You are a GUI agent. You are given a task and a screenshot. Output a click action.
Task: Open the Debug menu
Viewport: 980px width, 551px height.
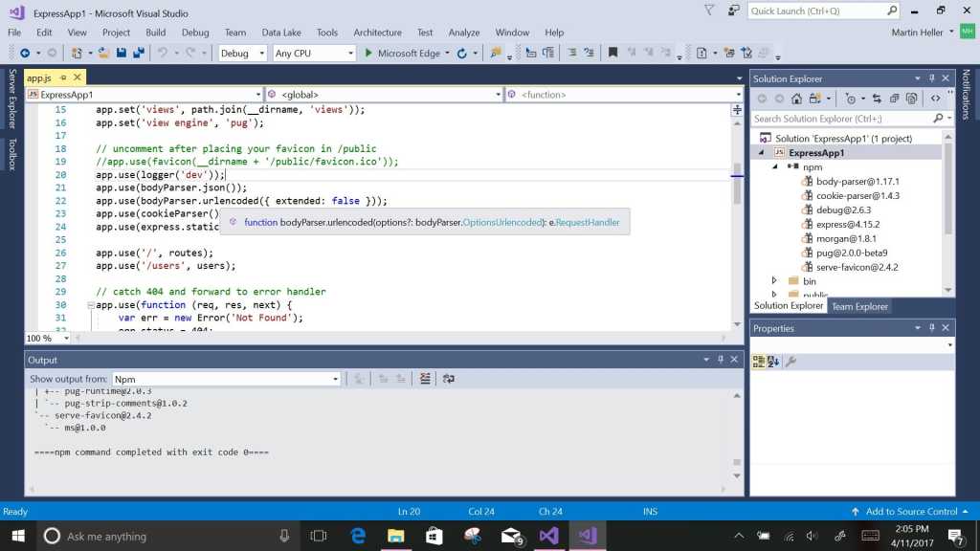pos(194,32)
